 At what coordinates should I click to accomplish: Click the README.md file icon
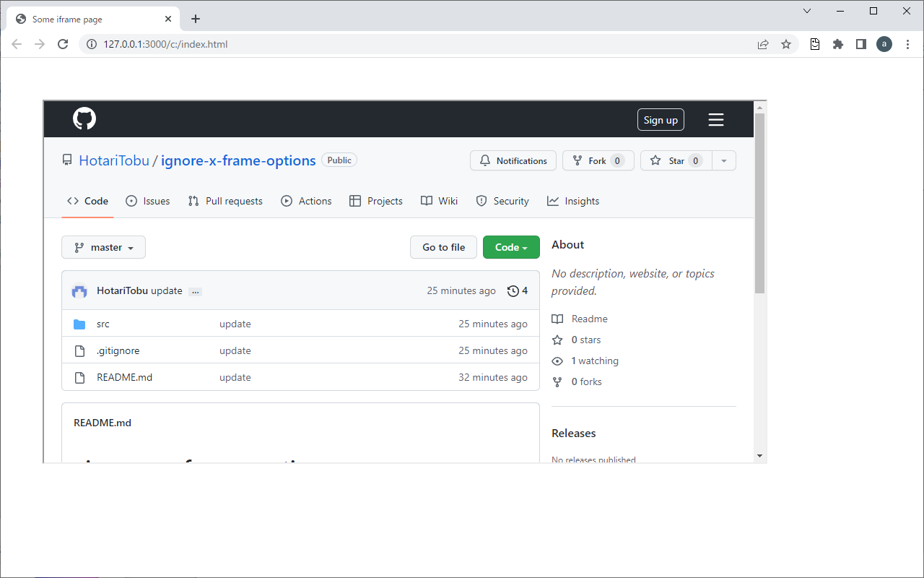tap(80, 377)
